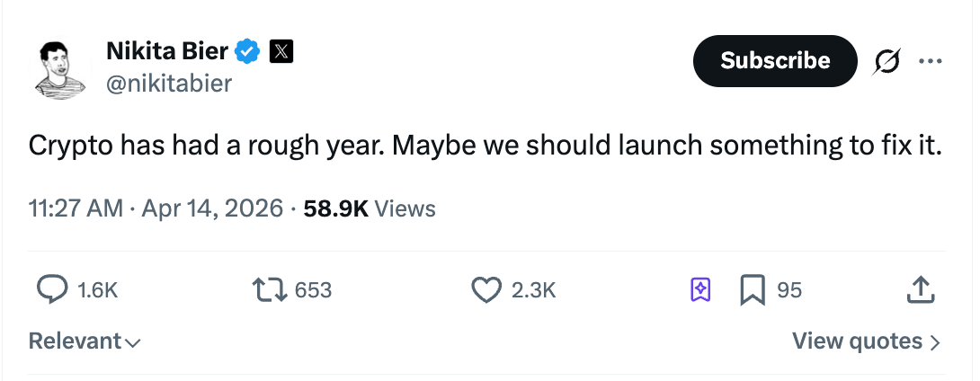This screenshot has width=980, height=381.
Task: Click the 11:27 AM timestamp
Action: click(76, 209)
